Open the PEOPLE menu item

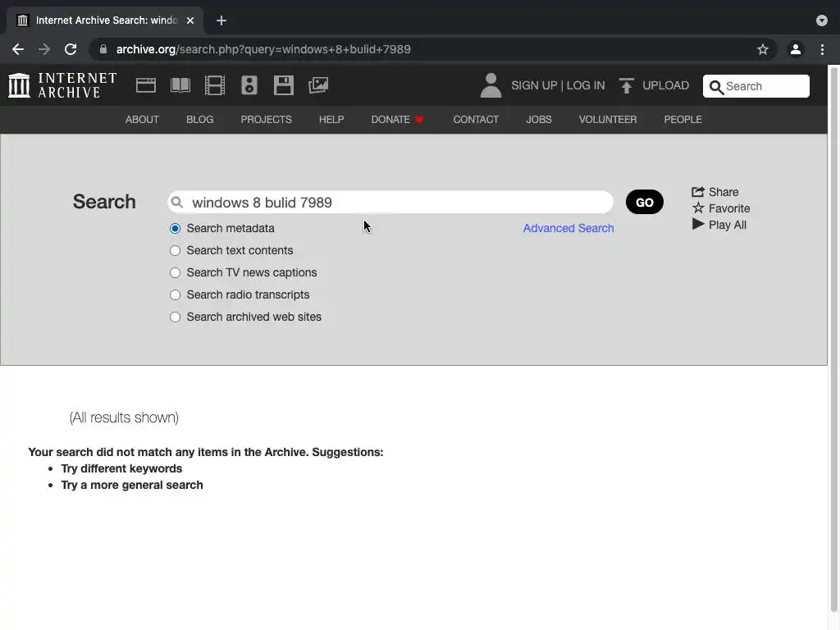click(682, 120)
